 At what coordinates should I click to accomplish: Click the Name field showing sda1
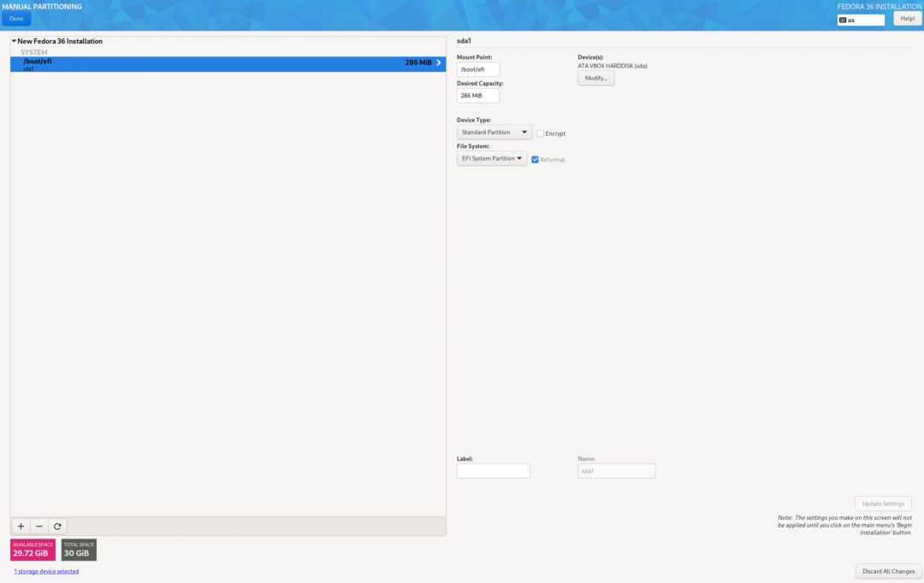[616, 470]
